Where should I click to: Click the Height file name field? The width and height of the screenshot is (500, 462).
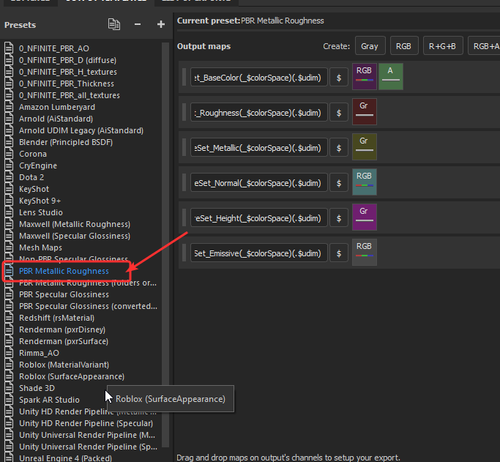[258, 218]
